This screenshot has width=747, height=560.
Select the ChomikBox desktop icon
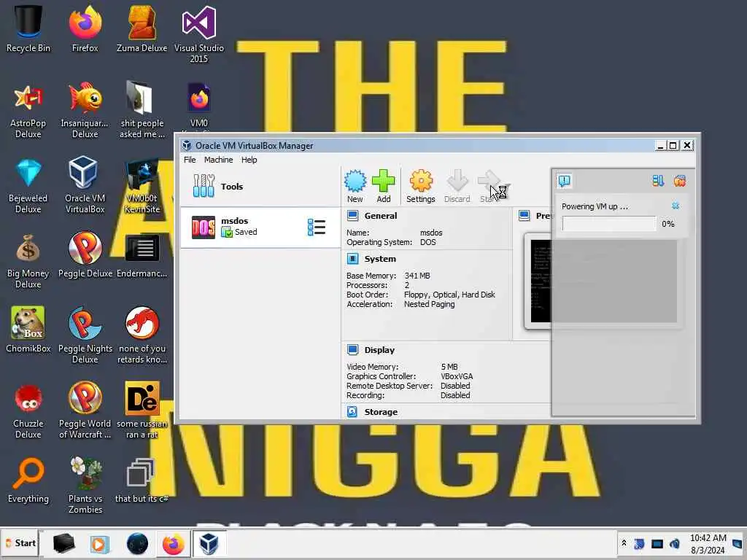tap(28, 330)
